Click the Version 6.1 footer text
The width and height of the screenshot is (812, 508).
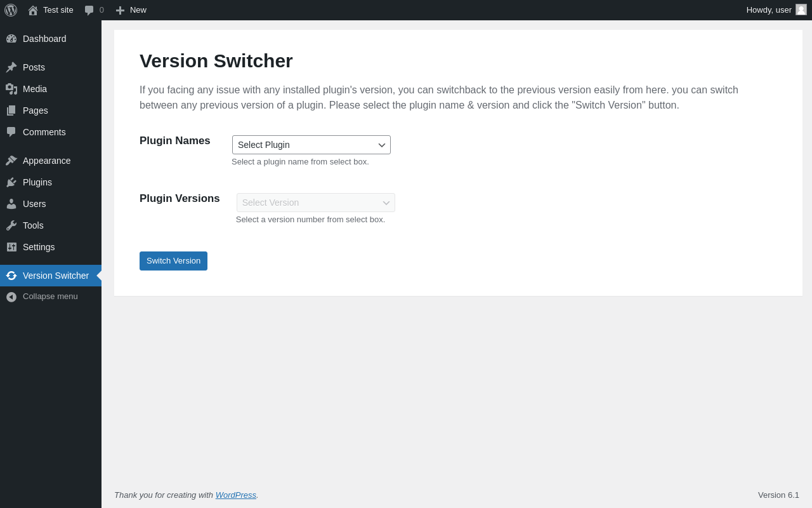pyautogui.click(x=778, y=495)
